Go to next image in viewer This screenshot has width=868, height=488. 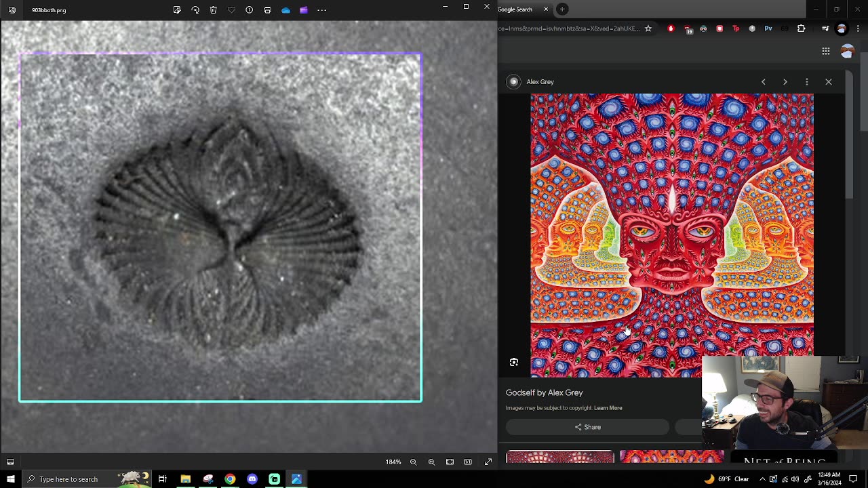pos(785,81)
